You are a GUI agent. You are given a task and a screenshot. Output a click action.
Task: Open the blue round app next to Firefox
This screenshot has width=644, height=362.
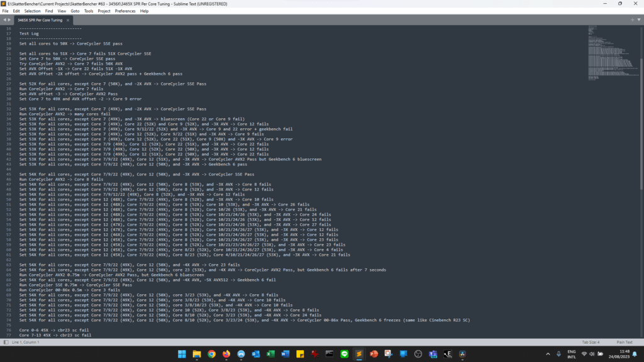coord(241,354)
